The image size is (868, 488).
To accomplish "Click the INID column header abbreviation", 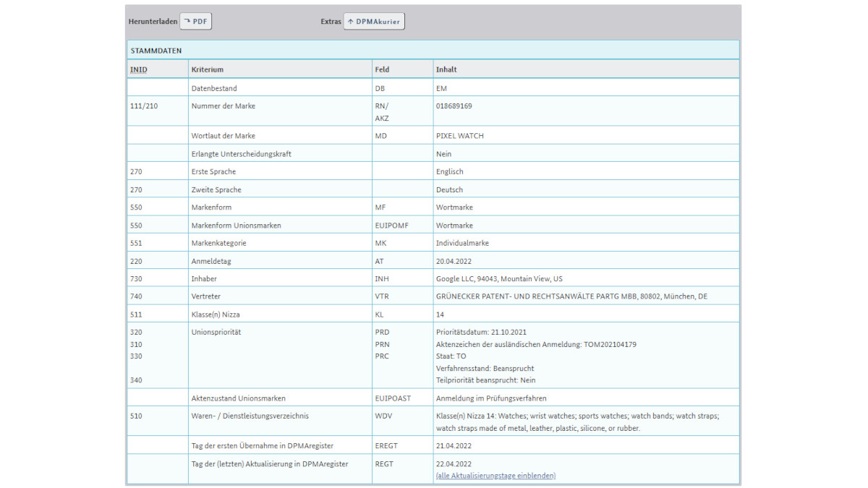I will [139, 69].
